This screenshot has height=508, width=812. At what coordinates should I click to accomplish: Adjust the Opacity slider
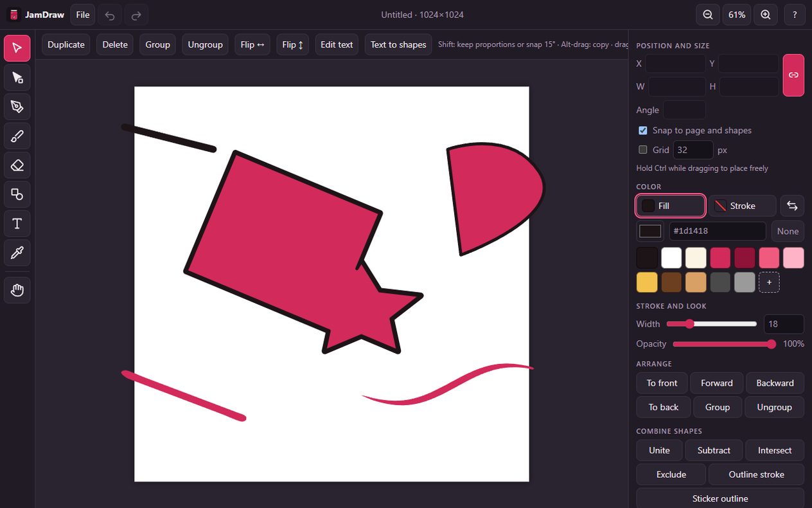725,344
